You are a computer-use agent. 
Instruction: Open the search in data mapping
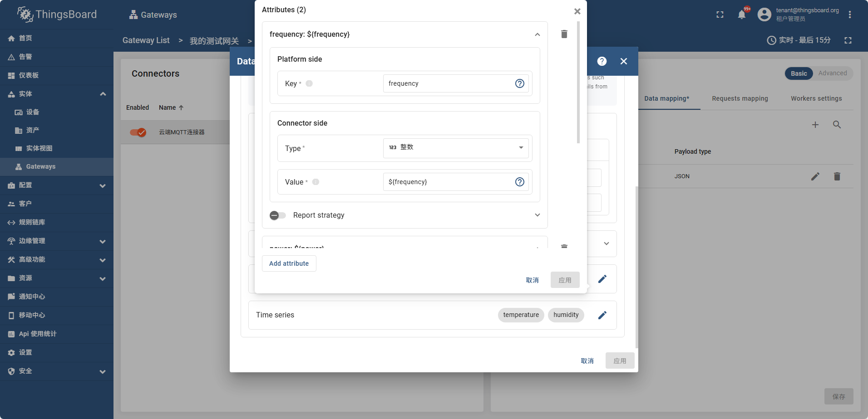tap(837, 125)
